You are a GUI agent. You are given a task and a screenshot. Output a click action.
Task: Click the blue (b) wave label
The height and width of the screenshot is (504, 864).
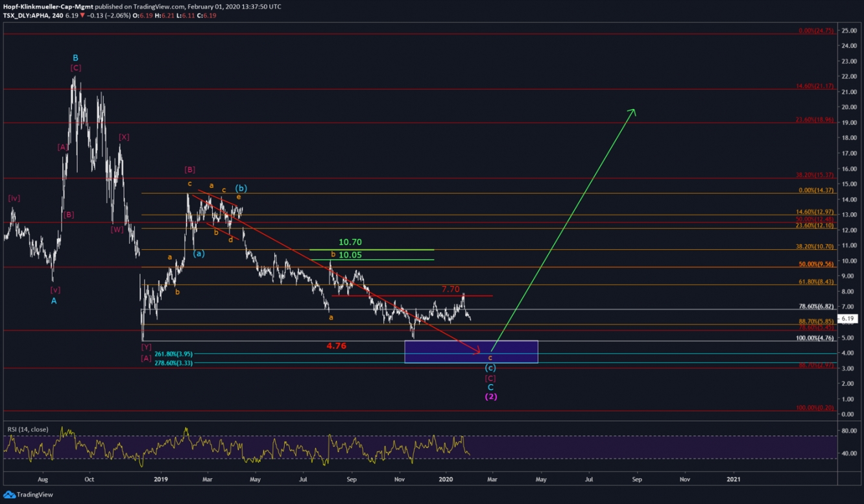coord(241,188)
